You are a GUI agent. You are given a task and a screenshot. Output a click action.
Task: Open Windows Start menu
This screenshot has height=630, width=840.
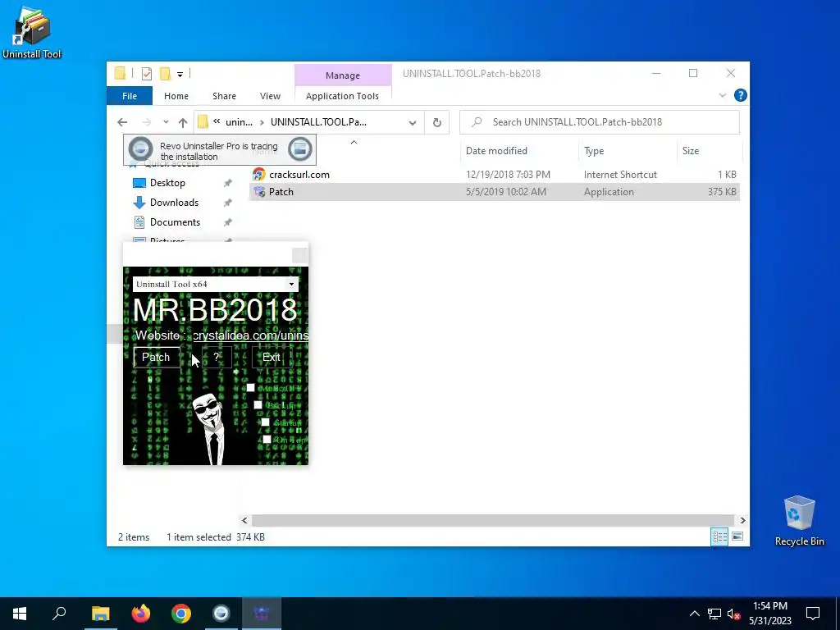(20, 614)
